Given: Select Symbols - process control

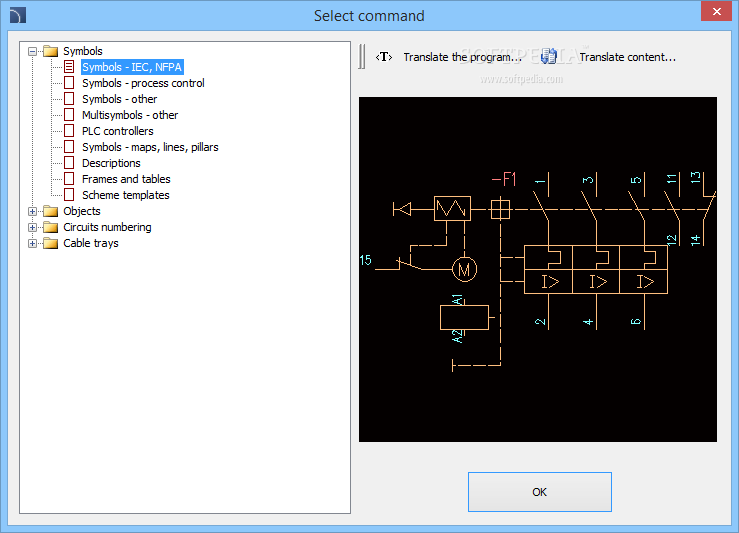Looking at the screenshot, I should point(143,83).
